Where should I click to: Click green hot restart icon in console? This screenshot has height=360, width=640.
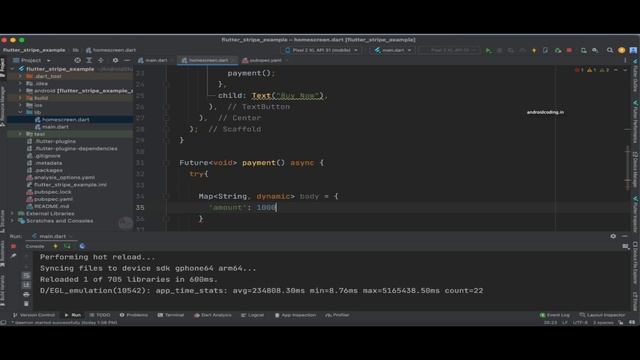[x=67, y=246]
